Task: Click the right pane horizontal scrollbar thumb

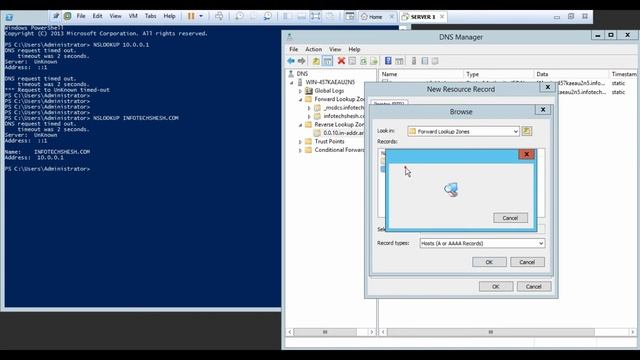Action: click(491, 332)
